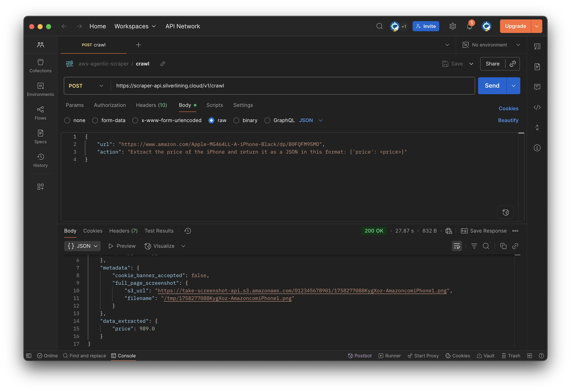
Task: Select the form-data radio option
Action: pos(95,120)
